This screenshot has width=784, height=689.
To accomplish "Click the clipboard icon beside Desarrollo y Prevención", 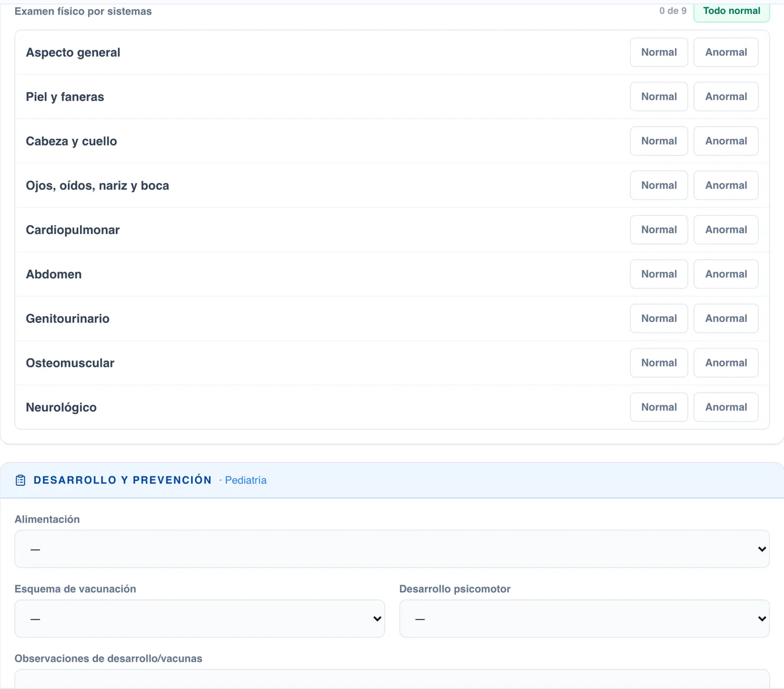I will 21,480.
